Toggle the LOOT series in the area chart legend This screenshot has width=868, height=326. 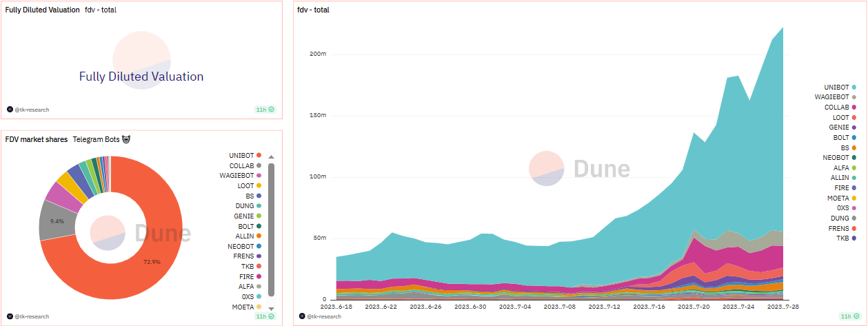click(845, 117)
